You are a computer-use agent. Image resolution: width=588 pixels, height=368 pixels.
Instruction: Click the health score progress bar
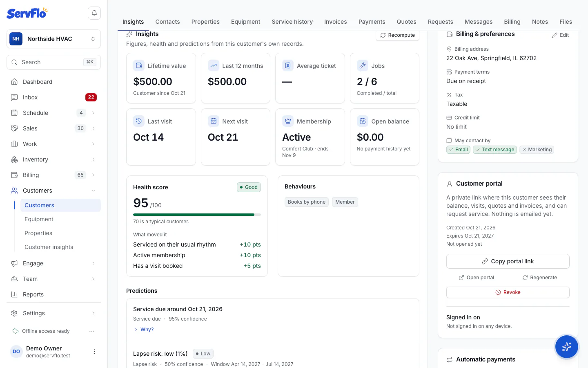(197, 215)
